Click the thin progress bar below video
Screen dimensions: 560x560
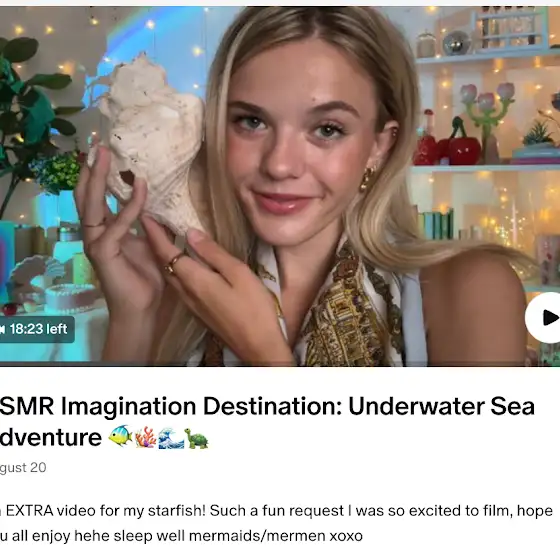tap(280, 364)
